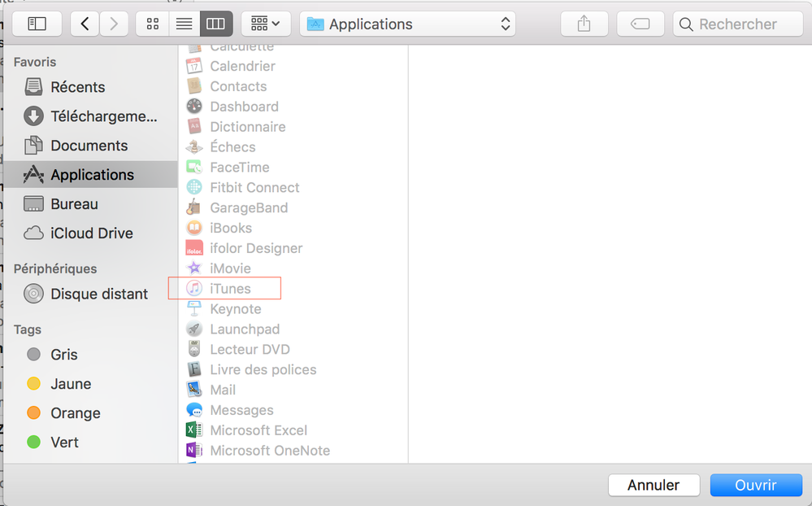Select the iTunes file name

coord(231,289)
